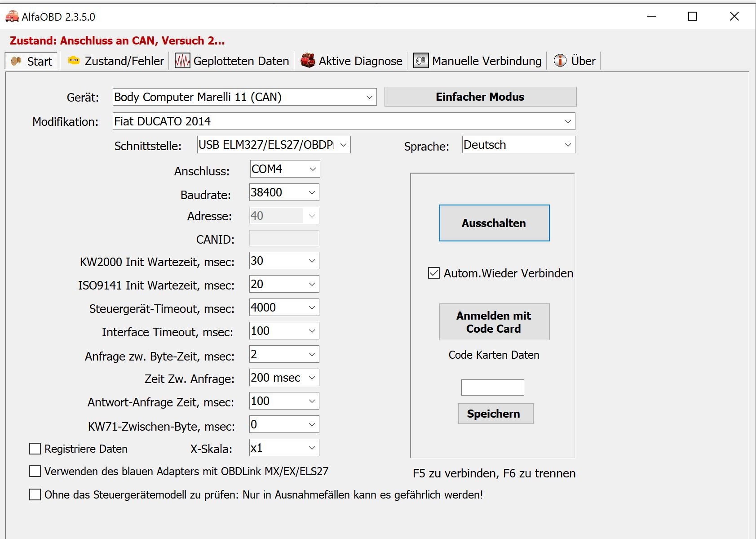Screen dimensions: 756x539
Task: Click the key icon on Start tab
Action: pos(16,61)
